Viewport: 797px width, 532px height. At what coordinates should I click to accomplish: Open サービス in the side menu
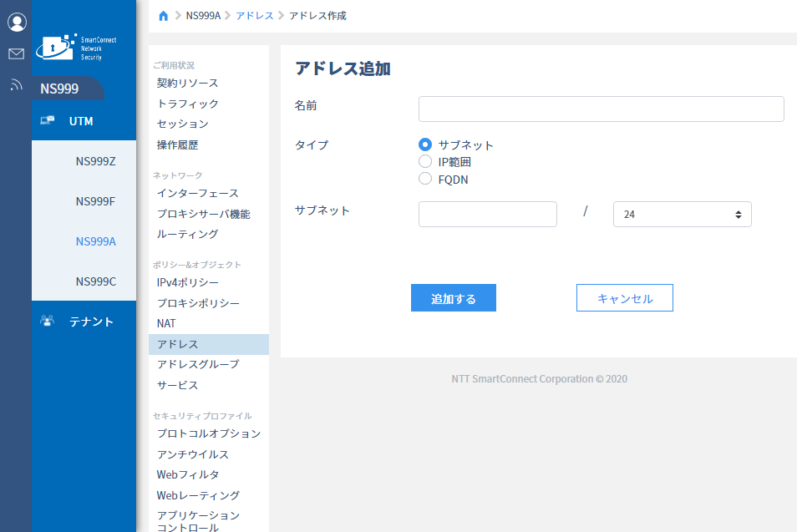(x=177, y=385)
